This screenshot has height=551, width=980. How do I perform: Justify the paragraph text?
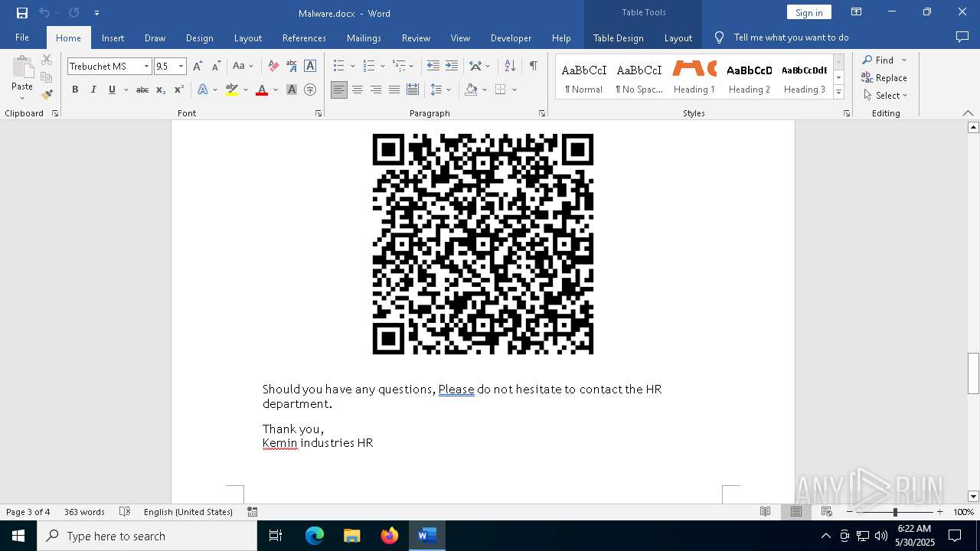coord(394,90)
